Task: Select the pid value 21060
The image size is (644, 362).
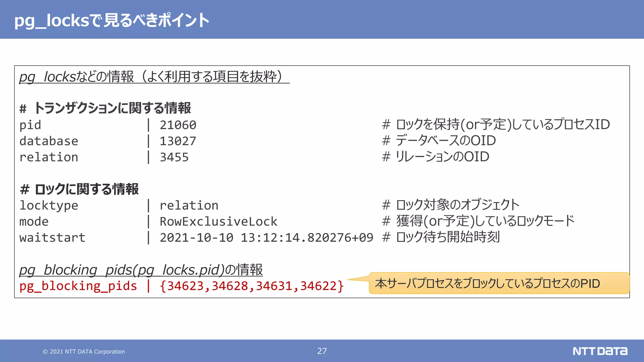Action: pos(178,125)
